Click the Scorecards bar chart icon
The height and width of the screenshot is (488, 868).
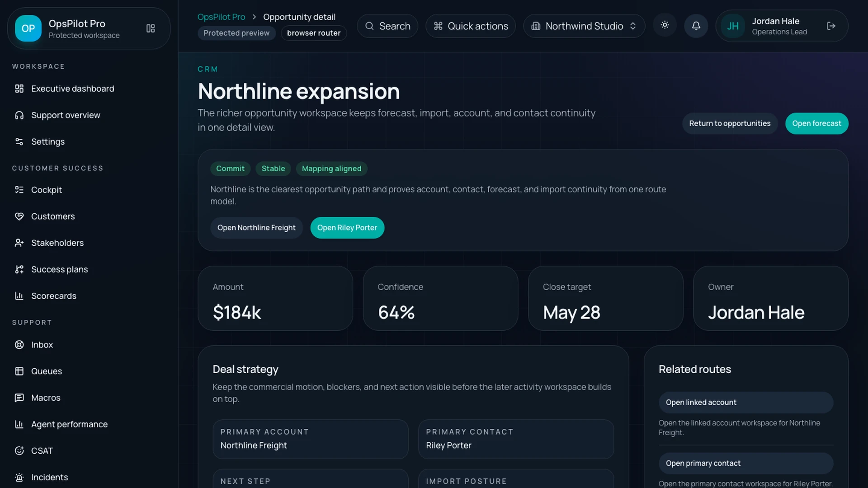click(x=19, y=296)
